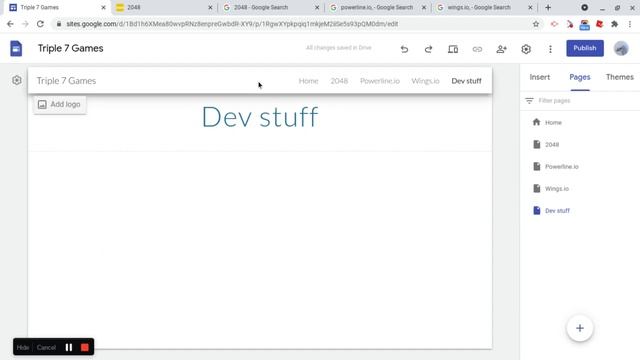Click the Triple 7 Games site name in header

pyautogui.click(x=66, y=81)
